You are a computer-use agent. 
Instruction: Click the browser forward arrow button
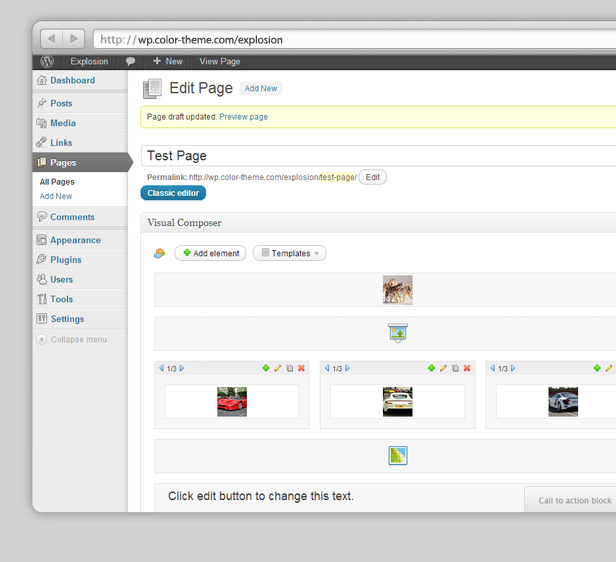coord(73,39)
